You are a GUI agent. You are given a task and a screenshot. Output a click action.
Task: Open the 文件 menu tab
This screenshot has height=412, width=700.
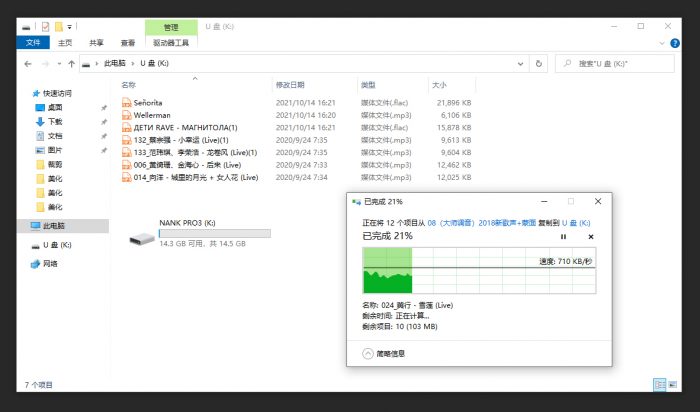[x=33, y=43]
